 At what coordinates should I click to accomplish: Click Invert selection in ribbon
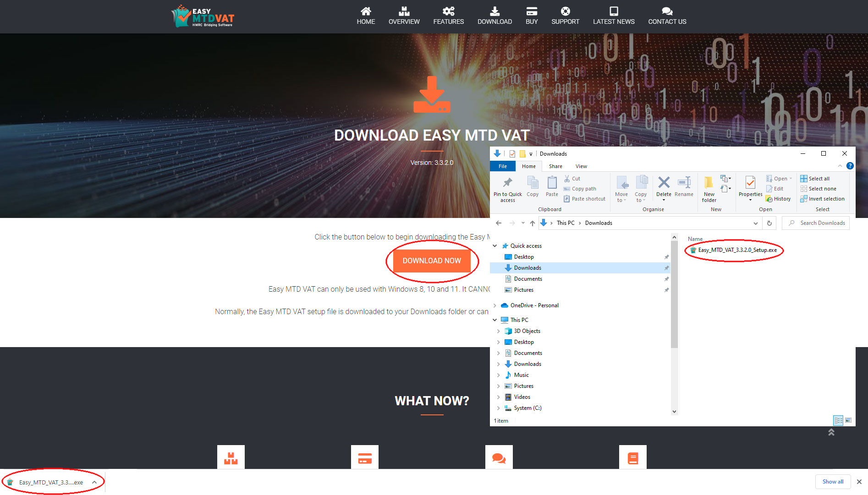coord(822,199)
